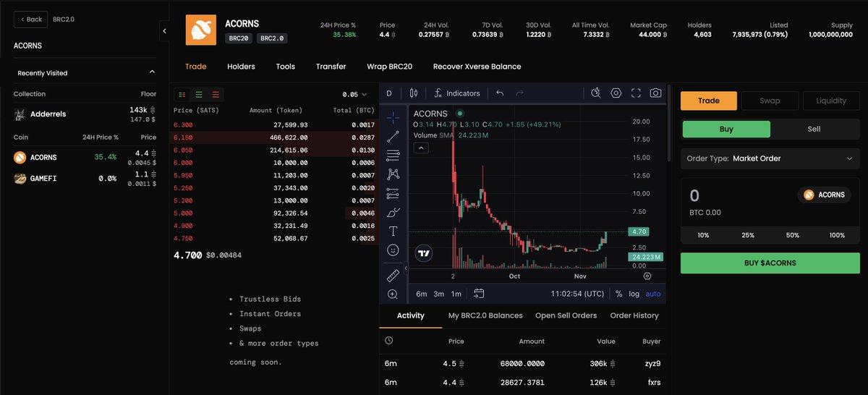Select the price range forecasting tool
This screenshot has height=395, width=868.
(393, 193)
